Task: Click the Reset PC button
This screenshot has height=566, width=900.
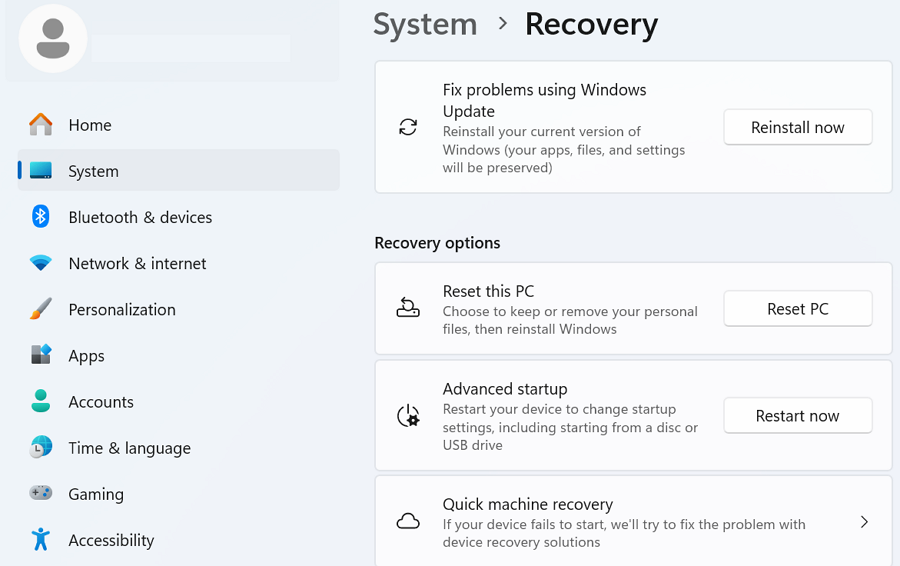Action: click(797, 309)
